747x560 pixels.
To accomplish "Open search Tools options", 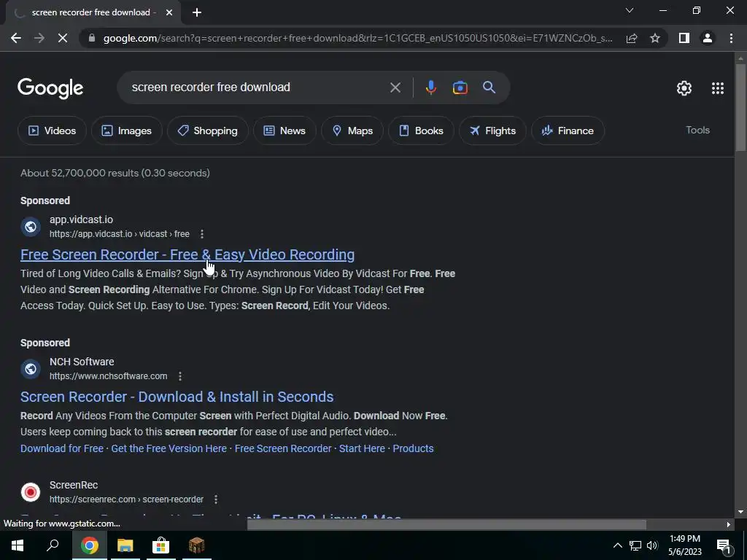I will pyautogui.click(x=697, y=130).
